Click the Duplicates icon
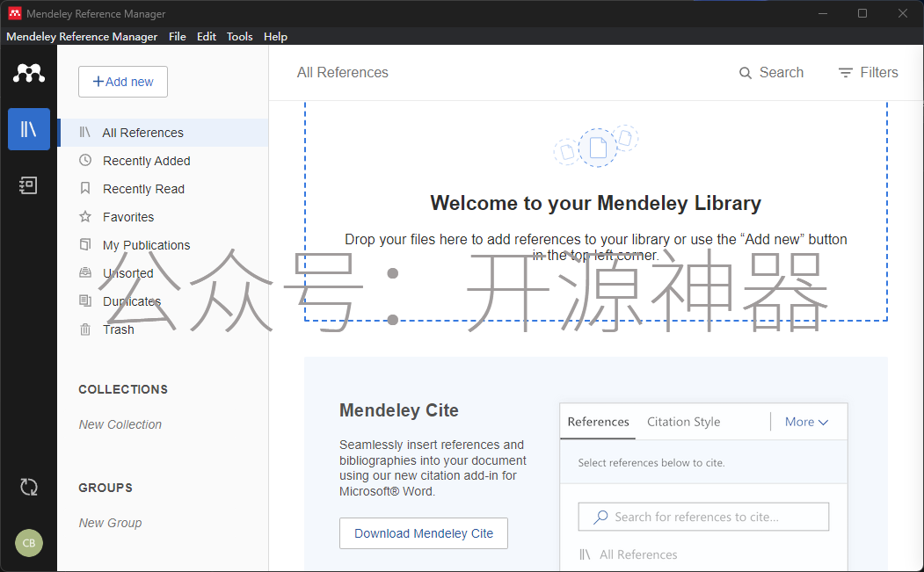This screenshot has height=572, width=924. coord(85,300)
